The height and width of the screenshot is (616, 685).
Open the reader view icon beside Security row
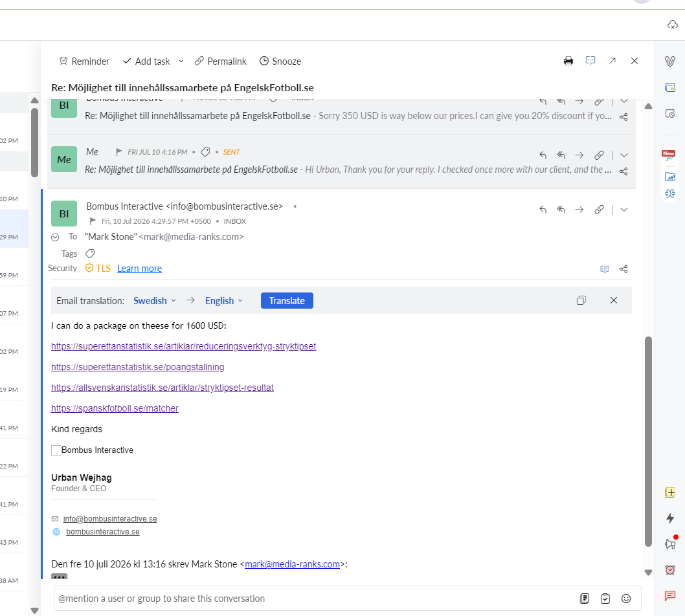(605, 269)
